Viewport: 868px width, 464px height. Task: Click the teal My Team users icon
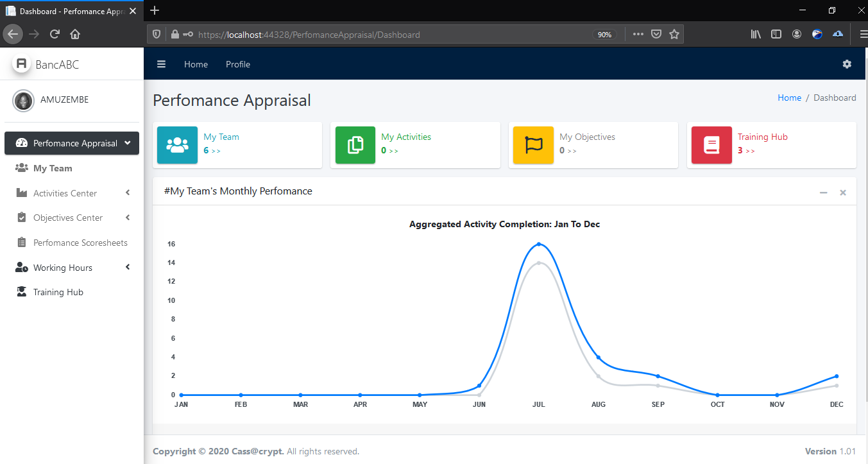pyautogui.click(x=177, y=145)
